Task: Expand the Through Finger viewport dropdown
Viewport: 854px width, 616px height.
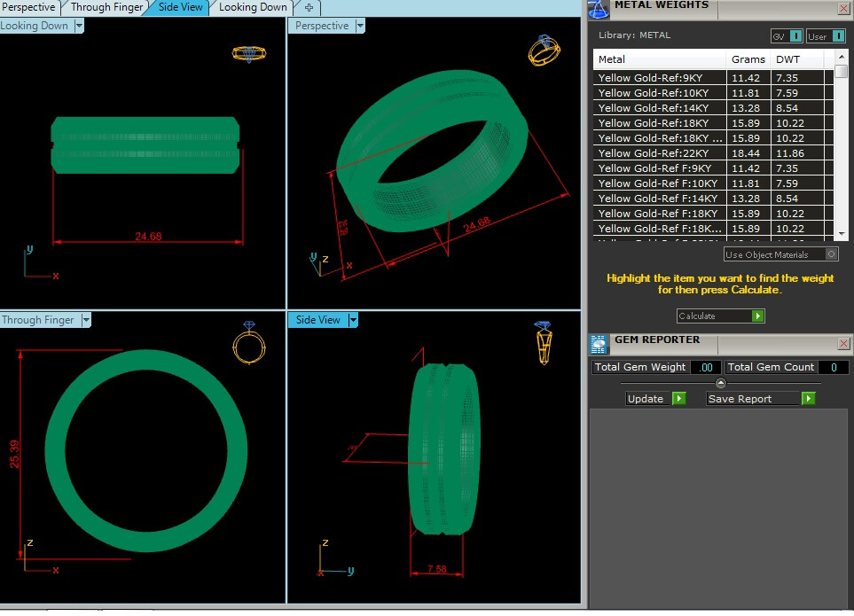Action: point(86,320)
